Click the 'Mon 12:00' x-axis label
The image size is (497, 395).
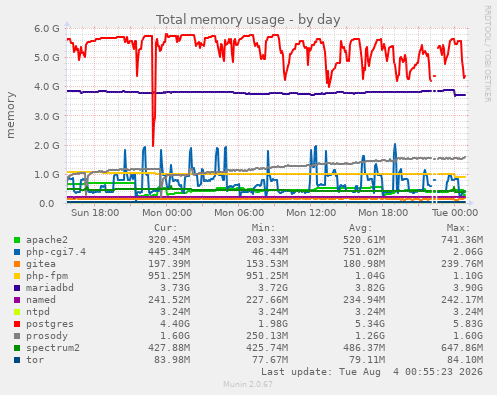[x=311, y=213]
